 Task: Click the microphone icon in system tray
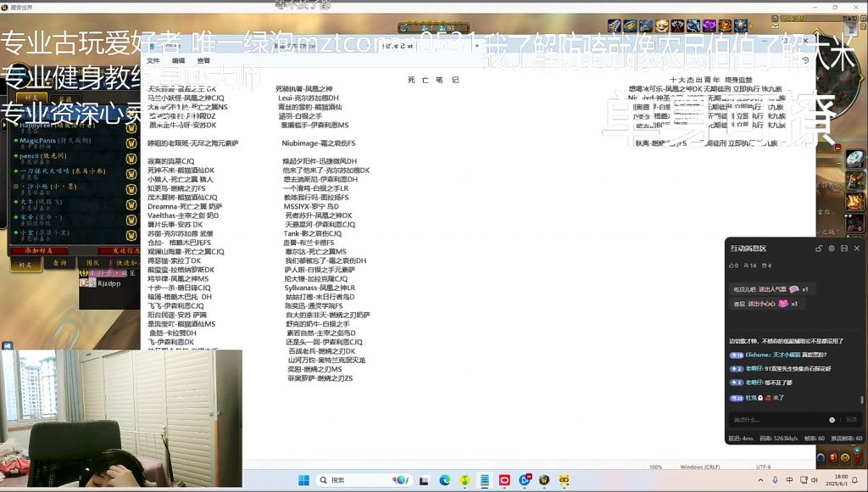[775, 480]
